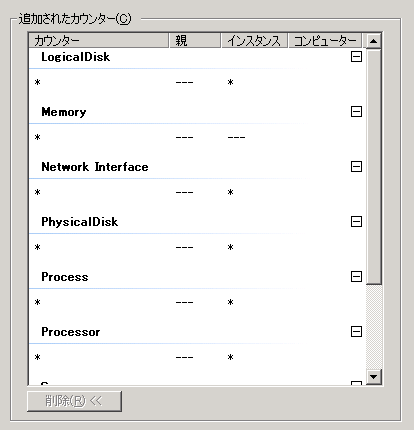Click the 削除(R) << button

coord(74,401)
